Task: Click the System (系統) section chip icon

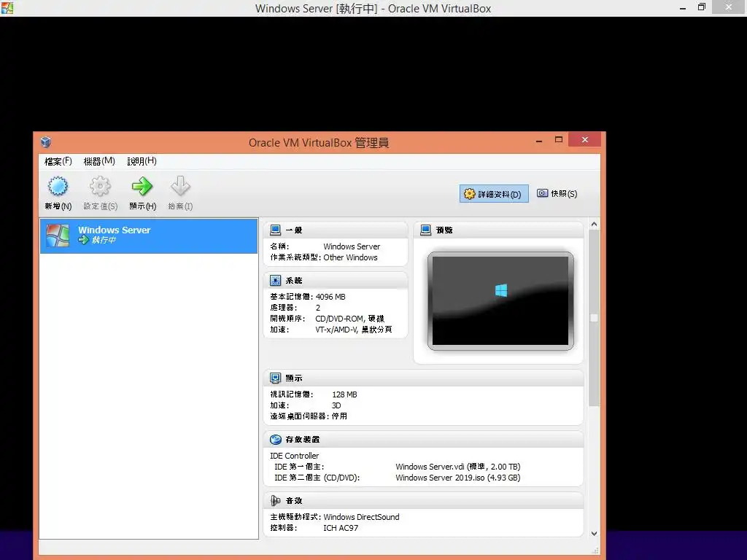Action: click(x=275, y=281)
